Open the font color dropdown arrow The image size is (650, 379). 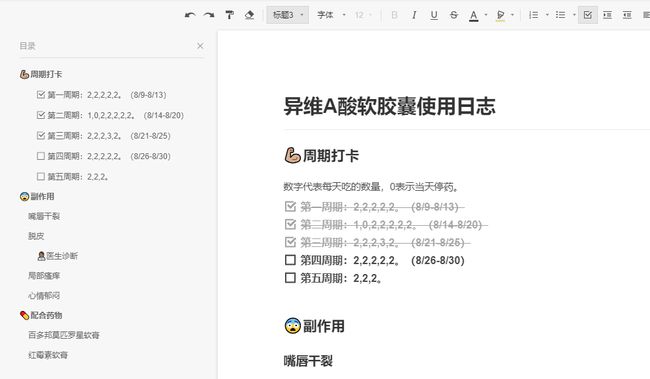coord(486,15)
